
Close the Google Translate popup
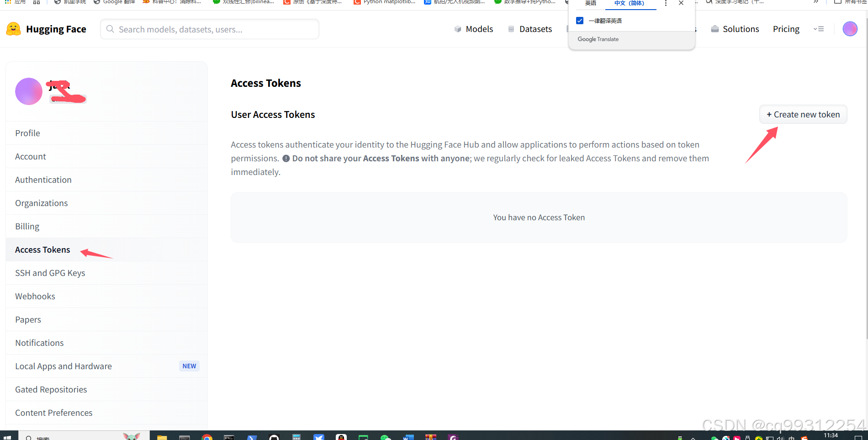coord(681,3)
